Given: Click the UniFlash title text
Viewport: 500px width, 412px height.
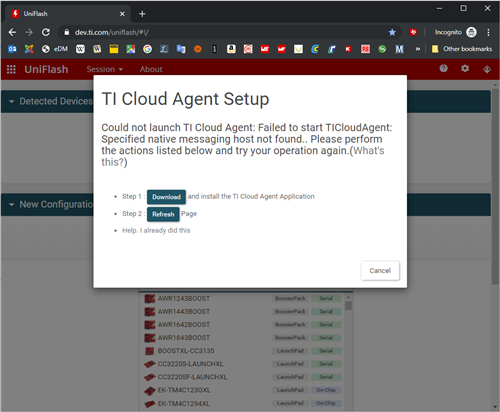Looking at the screenshot, I should [46, 69].
